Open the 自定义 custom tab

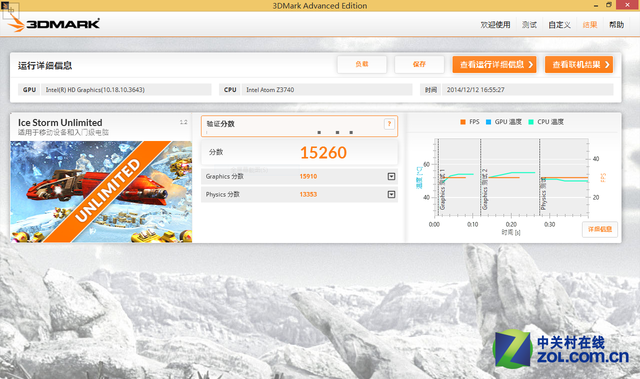[x=559, y=25]
